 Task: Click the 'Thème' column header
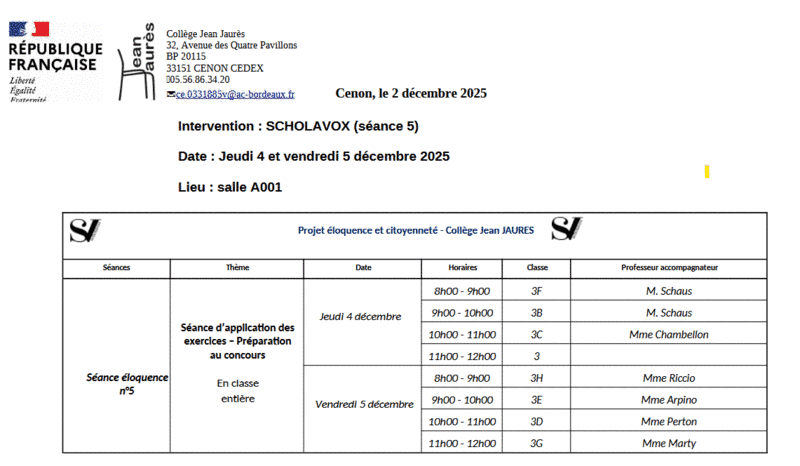pyautogui.click(x=237, y=268)
